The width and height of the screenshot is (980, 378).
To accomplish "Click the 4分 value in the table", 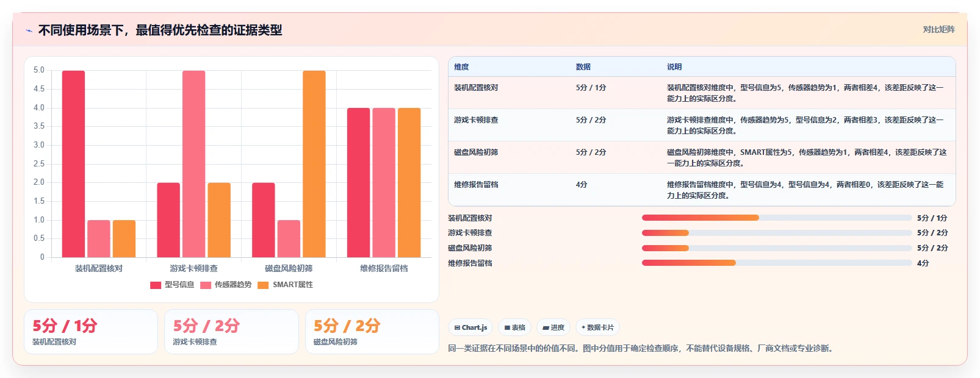I will coord(582,185).
